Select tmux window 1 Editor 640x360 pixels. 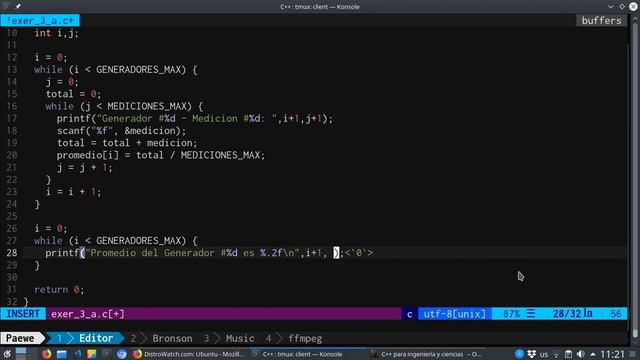[x=85, y=338]
